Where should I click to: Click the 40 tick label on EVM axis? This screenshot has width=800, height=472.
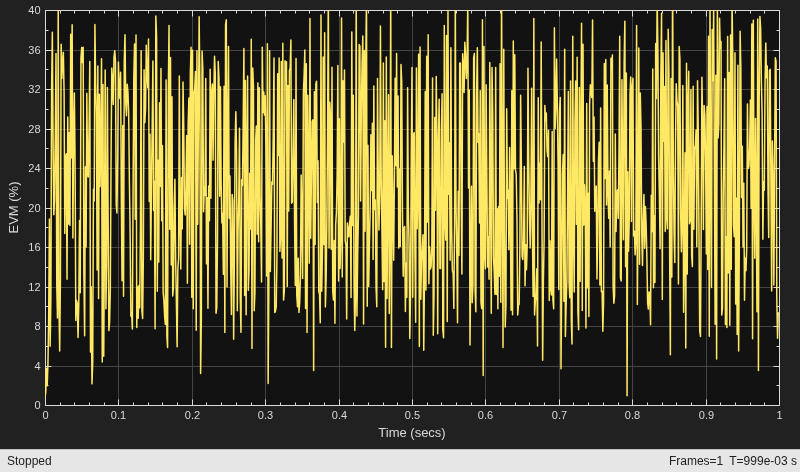point(35,10)
